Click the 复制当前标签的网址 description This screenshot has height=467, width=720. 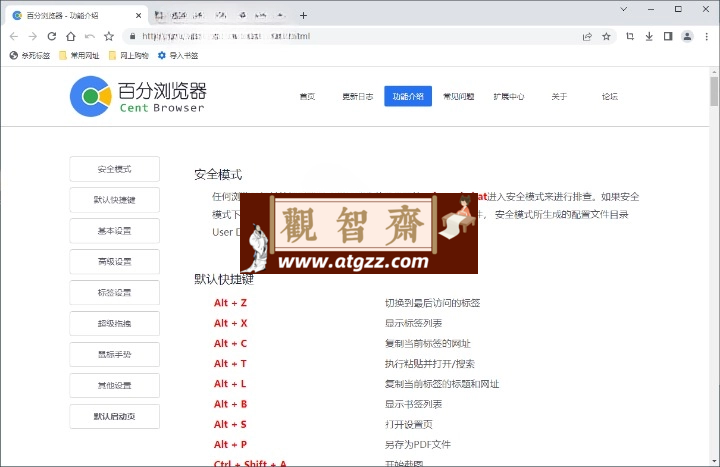[x=427, y=343]
